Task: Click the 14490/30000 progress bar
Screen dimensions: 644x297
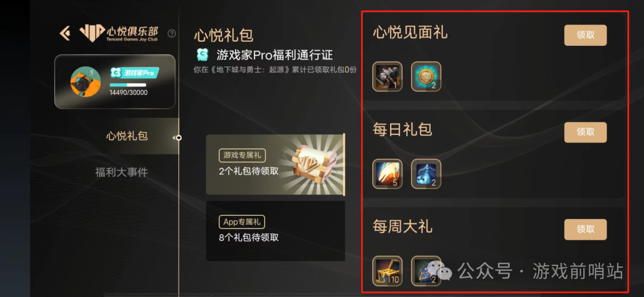Action: click(x=128, y=85)
